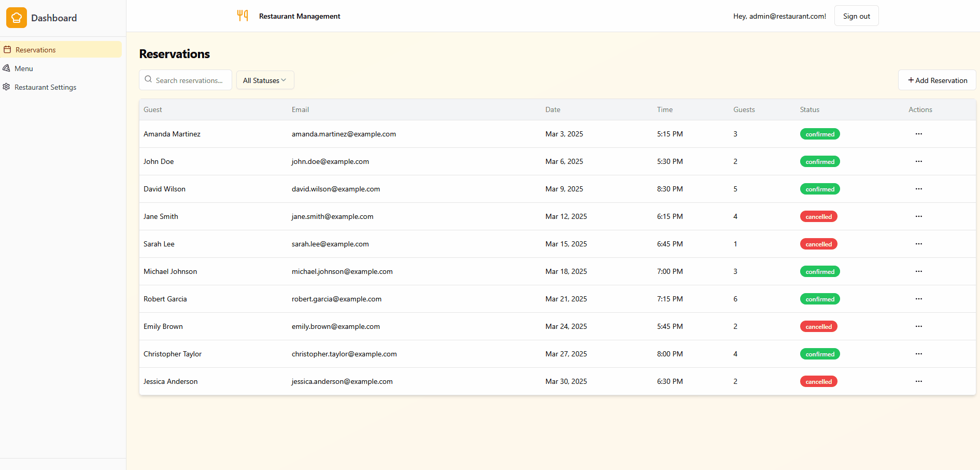Viewport: 980px width, 470px height.
Task: Open actions menu for Jane Smith
Action: point(918,216)
